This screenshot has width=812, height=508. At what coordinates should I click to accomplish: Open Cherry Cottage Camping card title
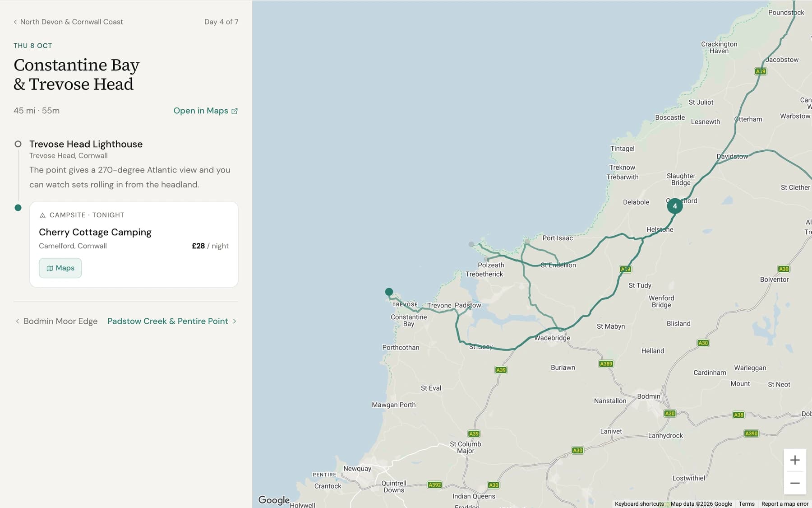95,232
